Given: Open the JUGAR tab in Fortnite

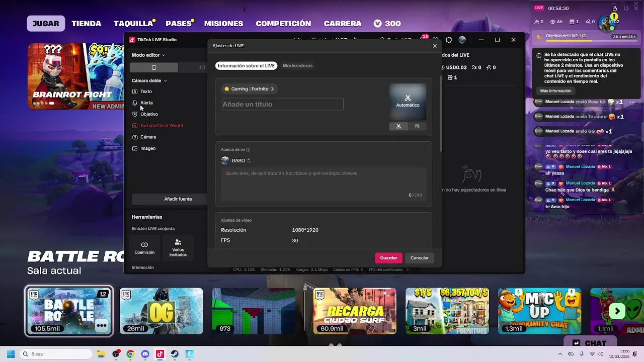Looking at the screenshot, I should coord(46,23).
